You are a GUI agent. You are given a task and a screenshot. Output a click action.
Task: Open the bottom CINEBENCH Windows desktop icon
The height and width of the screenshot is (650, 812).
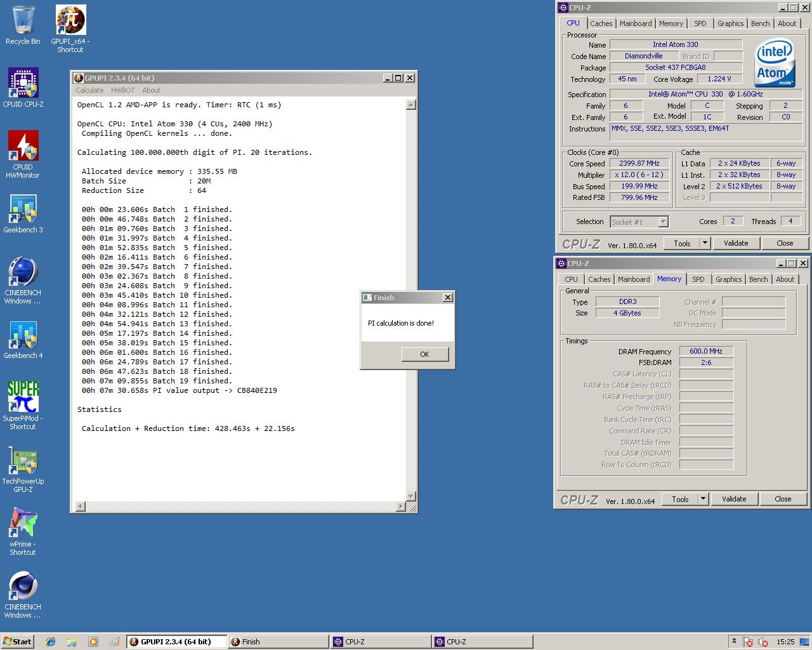tap(23, 594)
